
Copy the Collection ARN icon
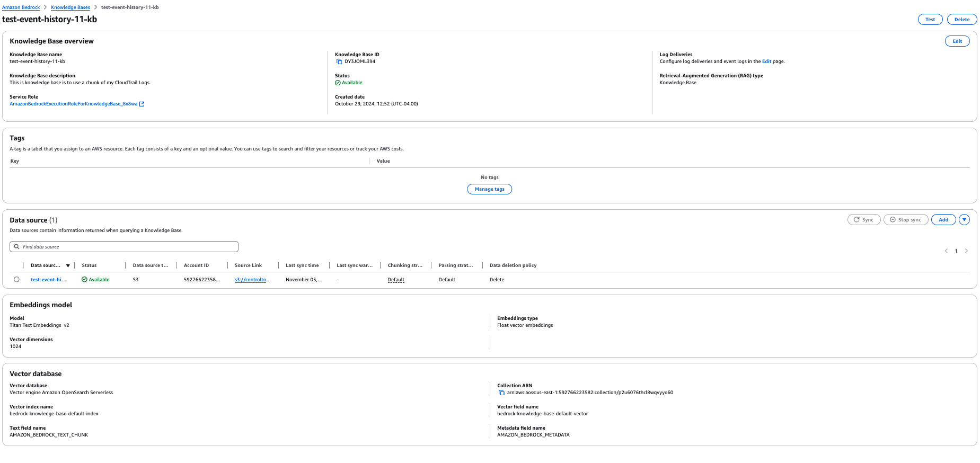(501, 393)
